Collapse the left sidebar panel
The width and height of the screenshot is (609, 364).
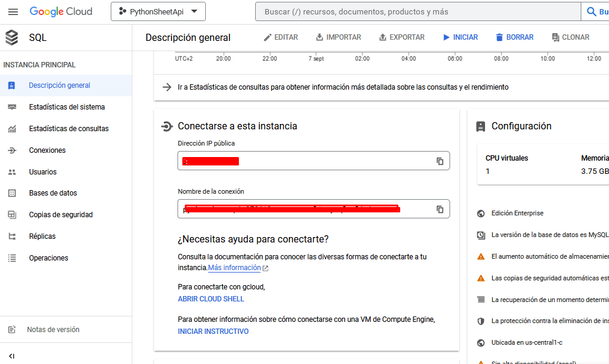12,356
